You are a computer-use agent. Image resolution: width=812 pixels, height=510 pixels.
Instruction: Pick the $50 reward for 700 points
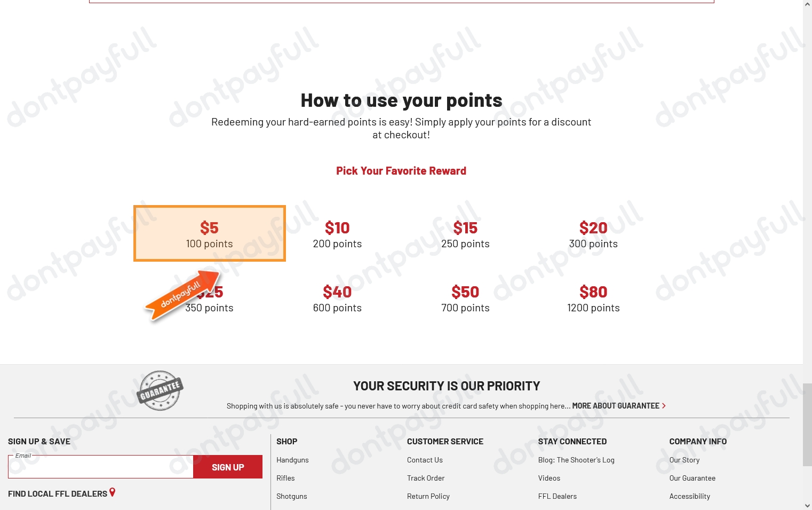tap(465, 299)
